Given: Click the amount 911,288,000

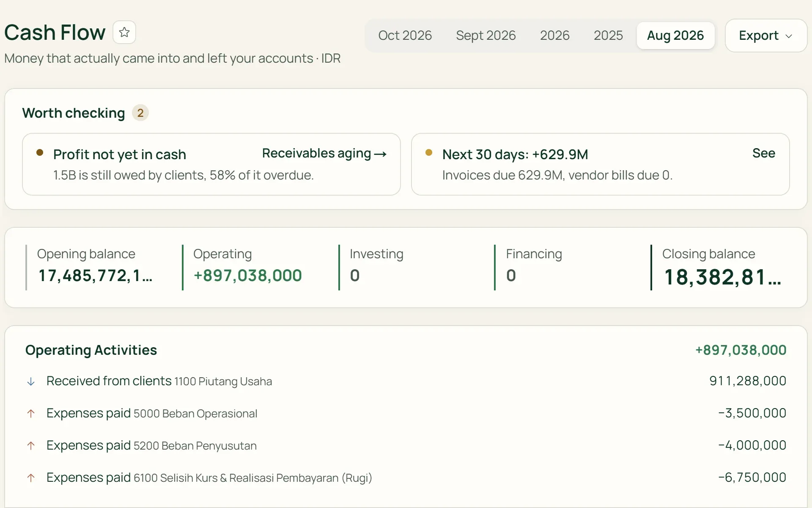Looking at the screenshot, I should coord(748,381).
